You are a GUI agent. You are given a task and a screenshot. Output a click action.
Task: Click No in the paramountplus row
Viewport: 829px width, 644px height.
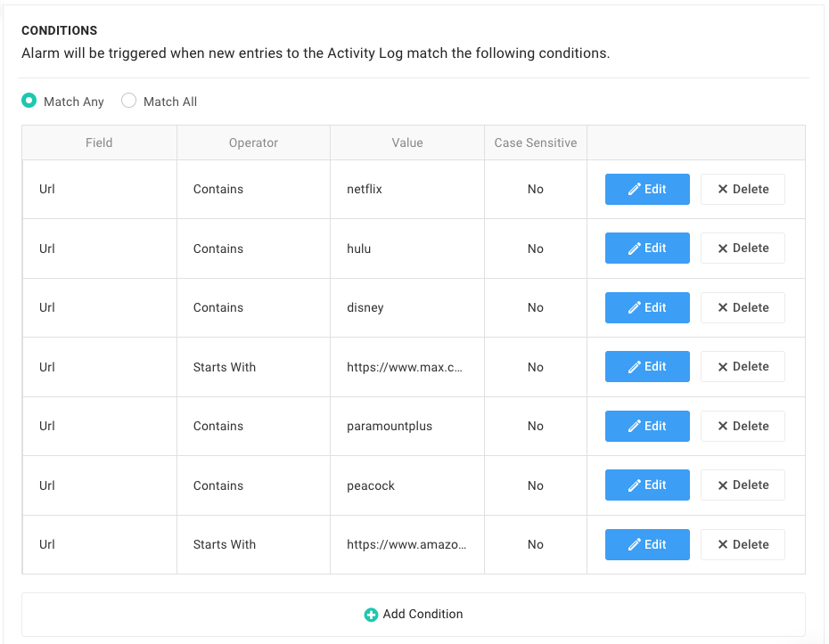536,426
